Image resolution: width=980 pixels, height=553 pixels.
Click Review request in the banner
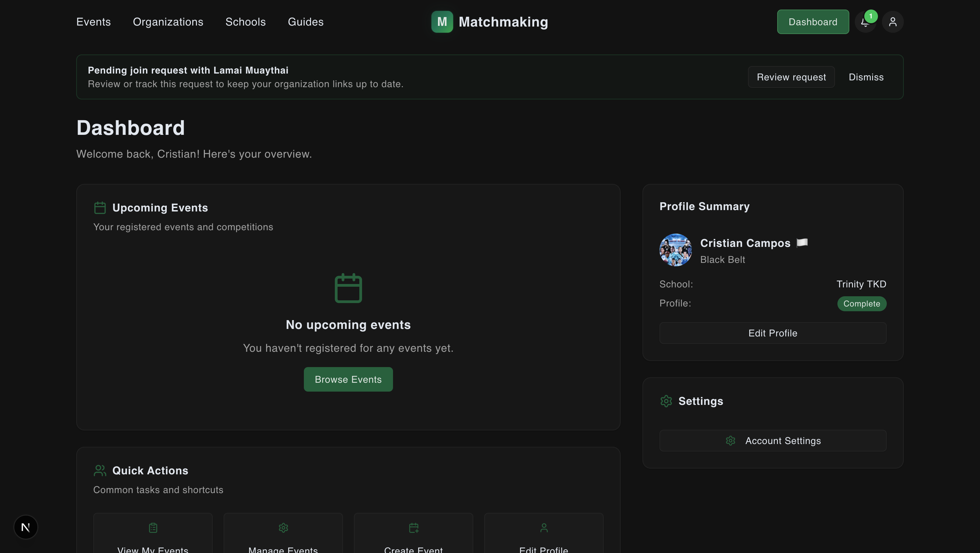[791, 77]
